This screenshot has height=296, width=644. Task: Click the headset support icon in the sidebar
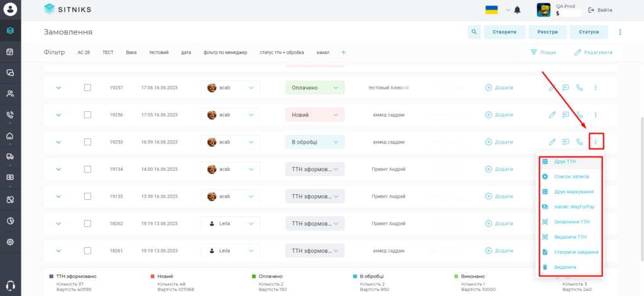tap(11, 285)
